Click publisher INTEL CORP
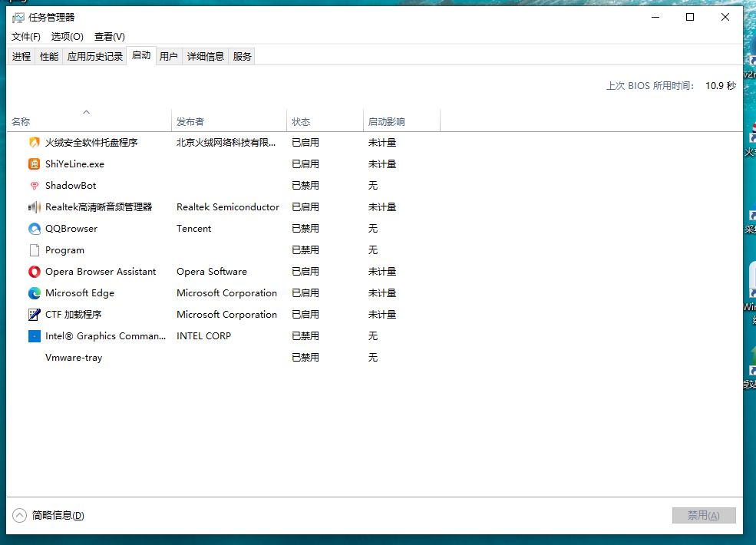 tap(203, 336)
